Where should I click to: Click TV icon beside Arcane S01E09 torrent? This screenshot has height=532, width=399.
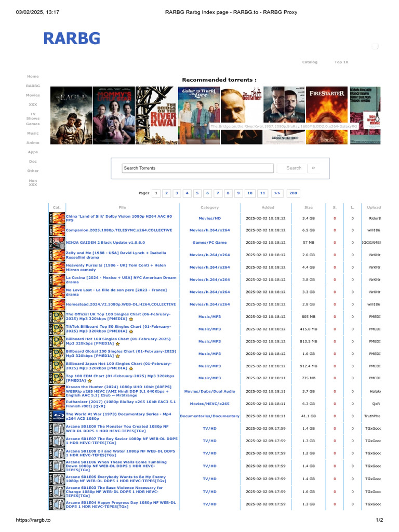point(57,429)
